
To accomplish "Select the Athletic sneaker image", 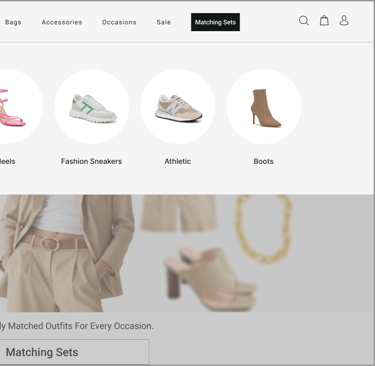I will [178, 107].
